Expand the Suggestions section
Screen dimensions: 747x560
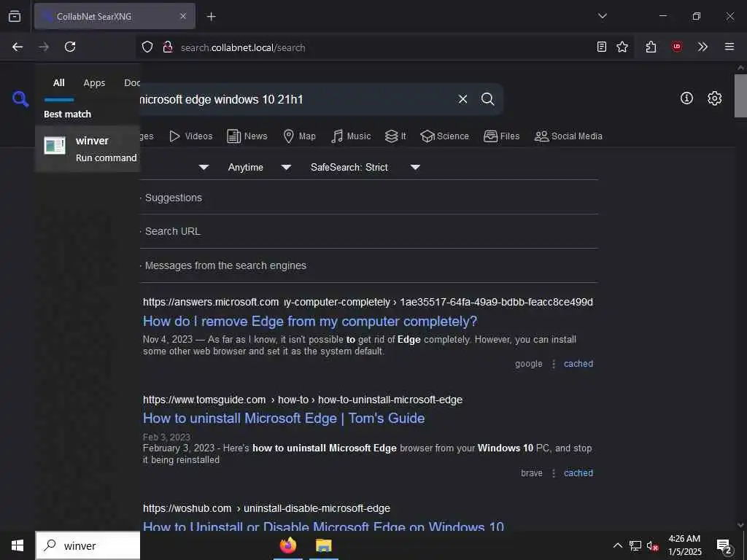(x=174, y=198)
